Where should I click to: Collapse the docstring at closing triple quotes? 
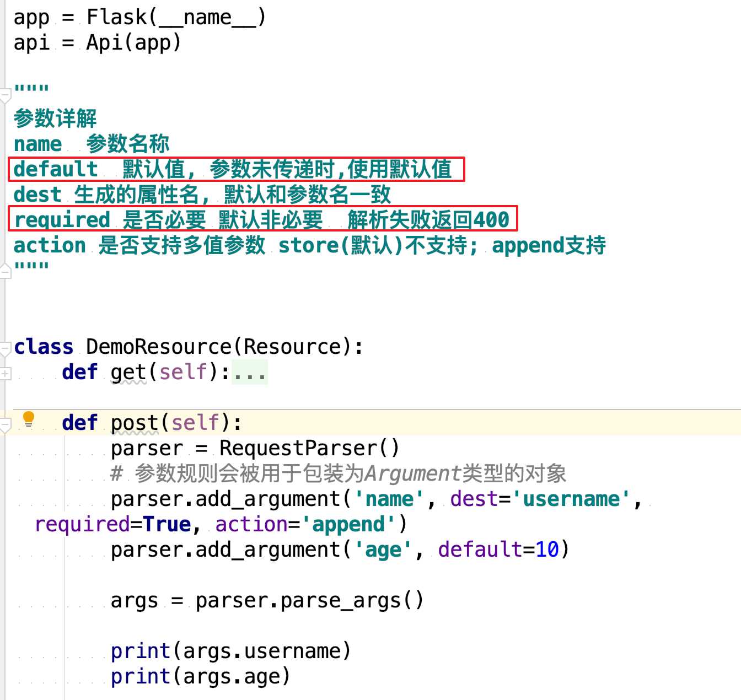pyautogui.click(x=5, y=271)
